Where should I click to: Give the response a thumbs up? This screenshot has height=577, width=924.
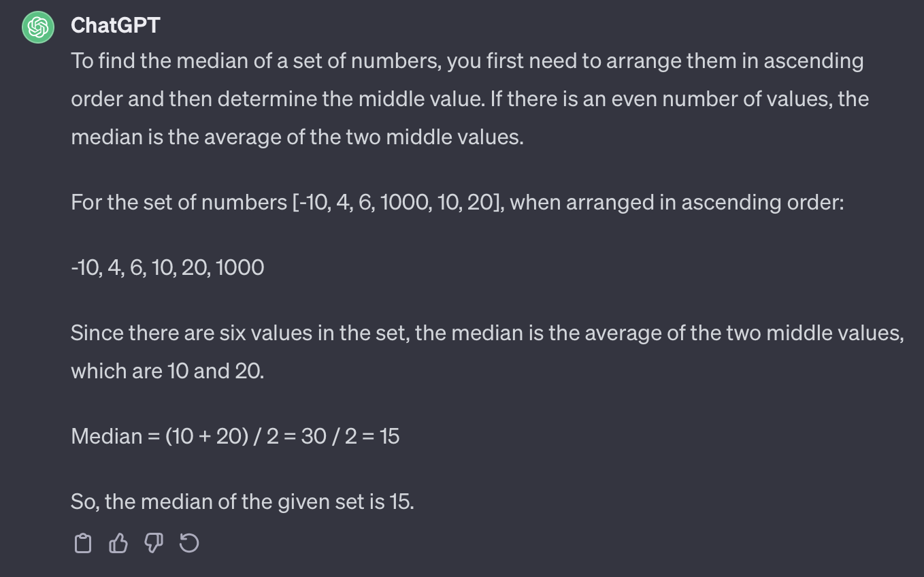click(x=118, y=544)
